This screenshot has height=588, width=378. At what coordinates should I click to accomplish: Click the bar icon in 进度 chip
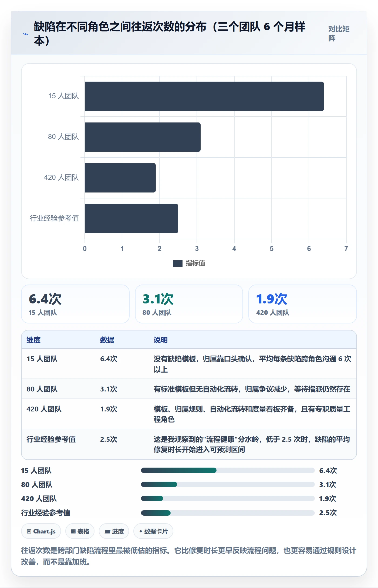pyautogui.click(x=107, y=532)
